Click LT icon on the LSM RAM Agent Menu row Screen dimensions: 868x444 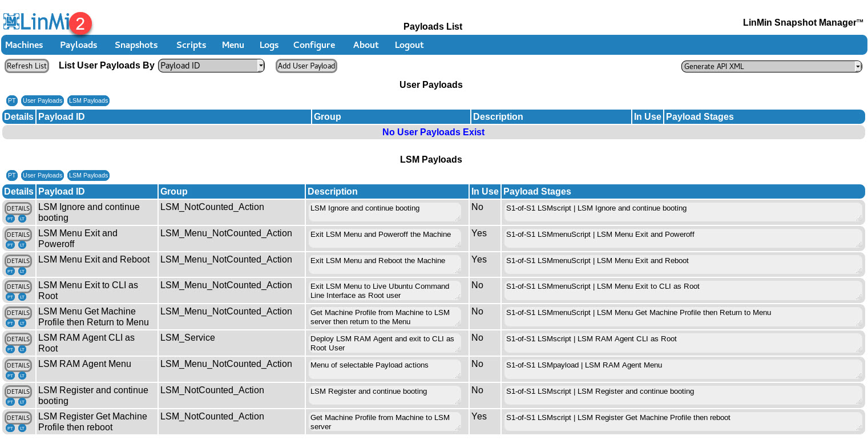point(22,376)
